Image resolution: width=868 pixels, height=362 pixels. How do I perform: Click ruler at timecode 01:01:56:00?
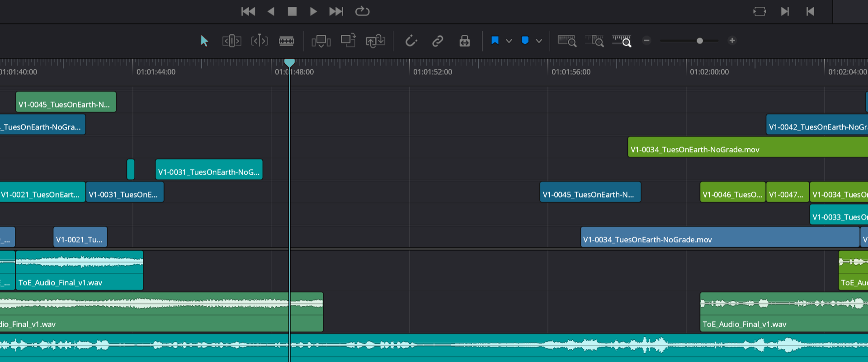click(571, 72)
